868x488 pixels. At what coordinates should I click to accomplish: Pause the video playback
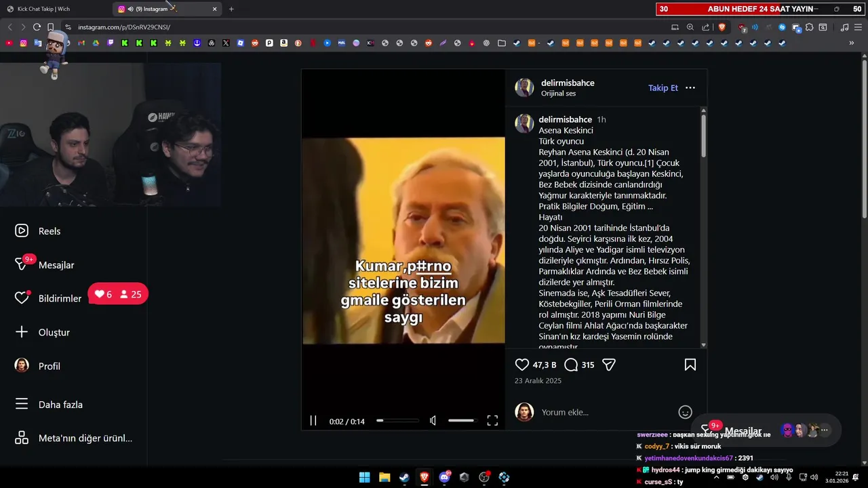pos(313,421)
